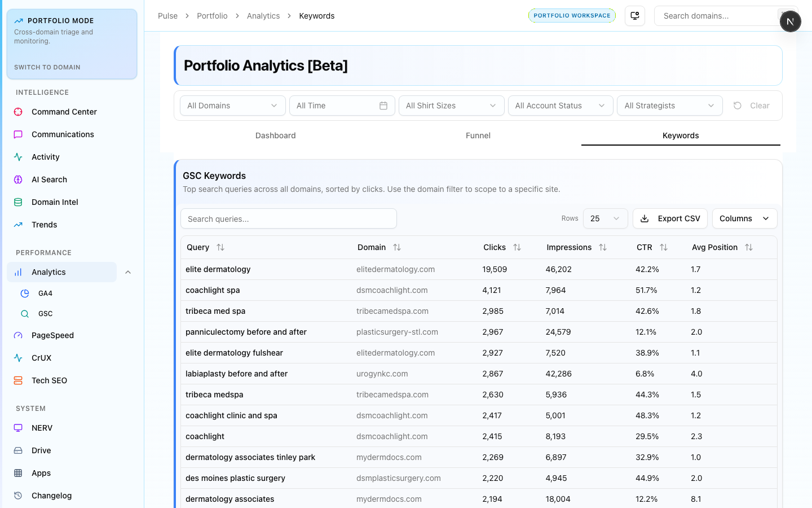Click Portfolio in the breadcrumb
812x508 pixels.
tap(212, 16)
